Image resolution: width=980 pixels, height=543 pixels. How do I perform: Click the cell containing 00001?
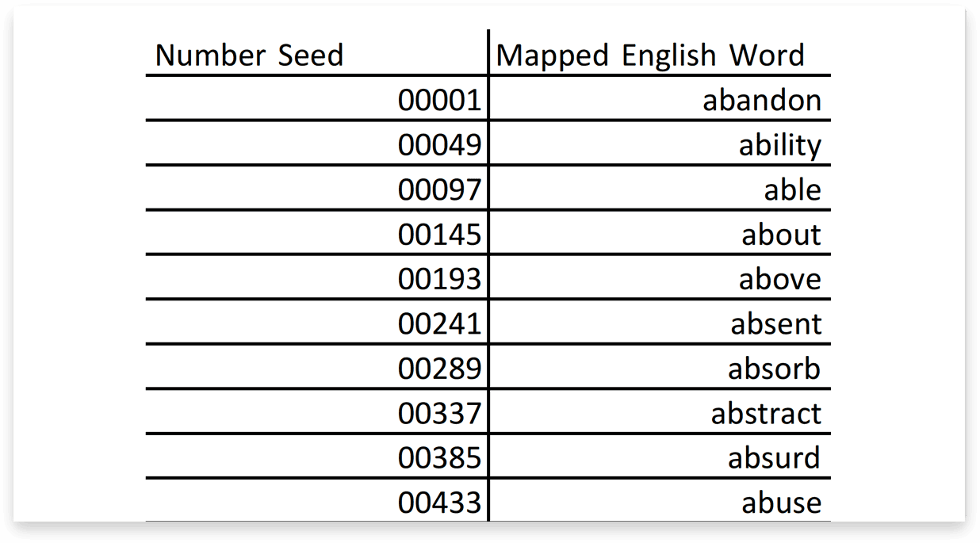click(317, 98)
